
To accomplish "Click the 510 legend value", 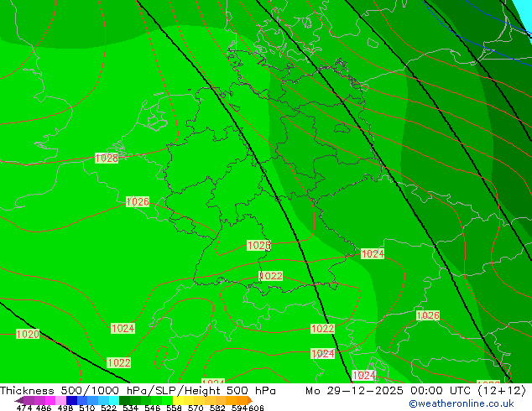I will pos(87,408).
